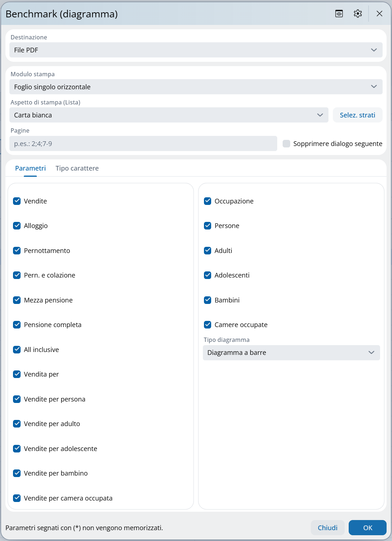
Task: Toggle the All inclusive checkbox
Action: pos(17,349)
